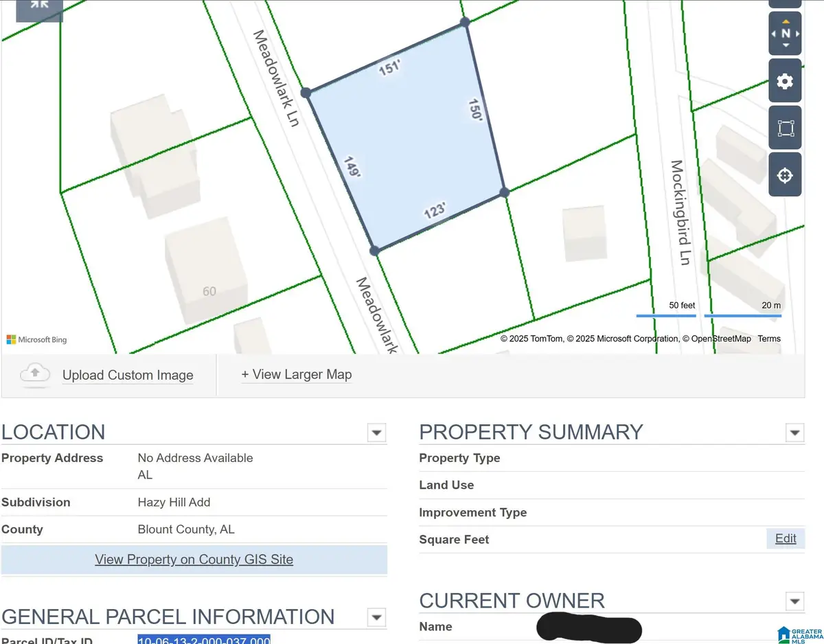The image size is (824, 644).
Task: Click the locate crosshair target icon
Action: 785,176
